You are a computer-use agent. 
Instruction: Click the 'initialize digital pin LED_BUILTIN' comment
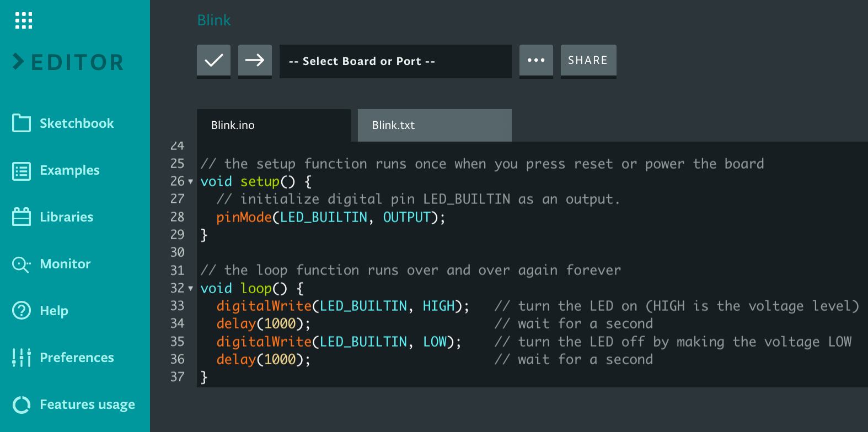[419, 199]
